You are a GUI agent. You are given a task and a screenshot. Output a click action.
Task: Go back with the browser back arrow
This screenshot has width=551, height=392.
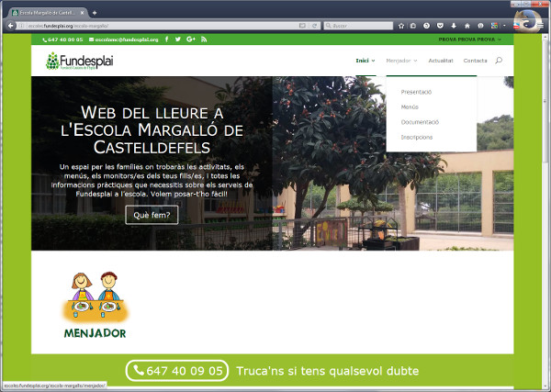[10, 26]
